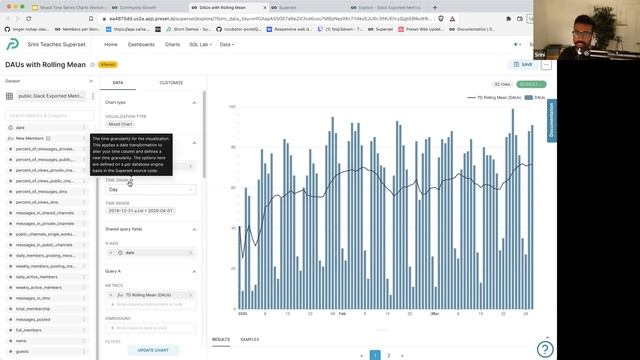Click the plus menu in top navbar

(x=517, y=44)
